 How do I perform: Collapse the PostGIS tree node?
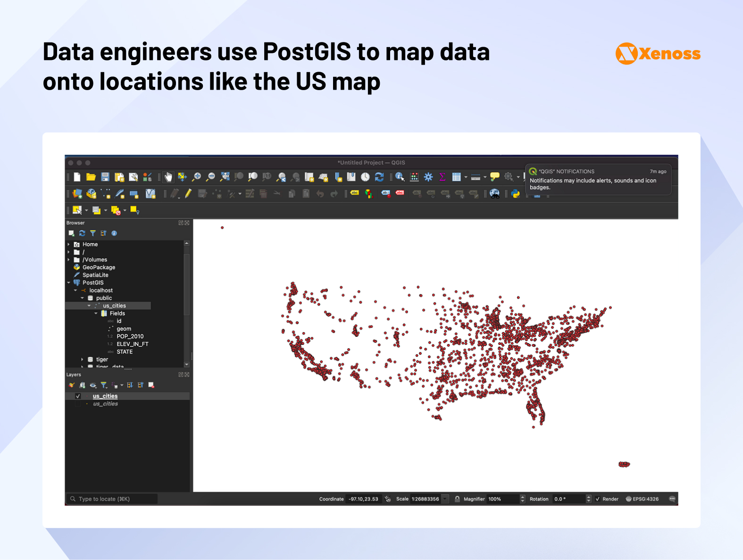68,283
